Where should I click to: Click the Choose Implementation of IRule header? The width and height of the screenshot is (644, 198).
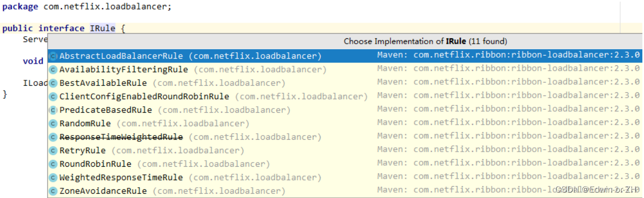pos(425,42)
